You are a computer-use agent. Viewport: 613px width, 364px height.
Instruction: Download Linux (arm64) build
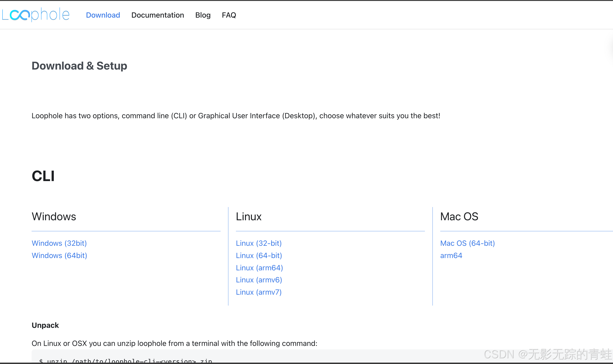[259, 268]
